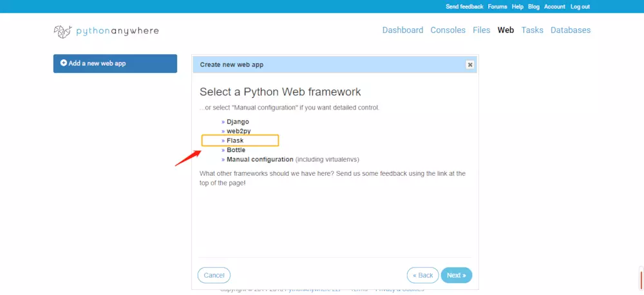Pick the Bottle framework

236,150
